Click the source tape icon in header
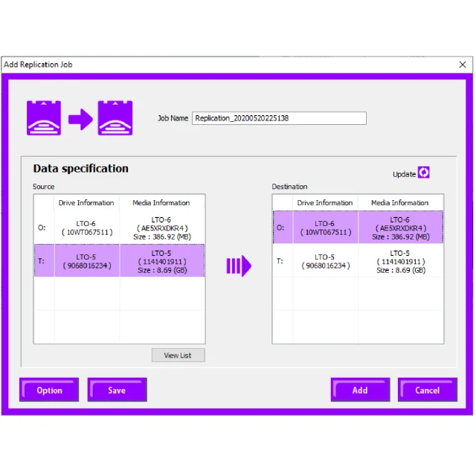Image resolution: width=476 pixels, height=476 pixels. tap(44, 118)
